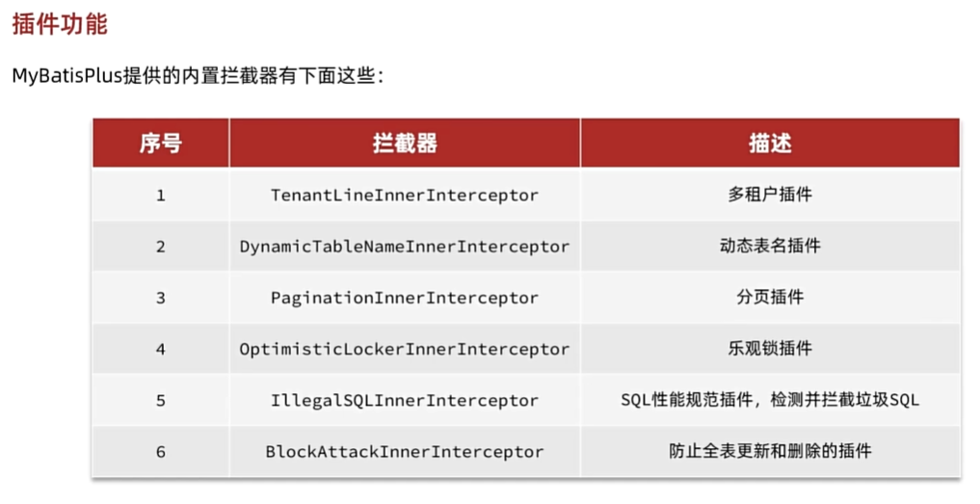Select the 拦截器 column header
Screen dimensions: 980x504
click(405, 144)
